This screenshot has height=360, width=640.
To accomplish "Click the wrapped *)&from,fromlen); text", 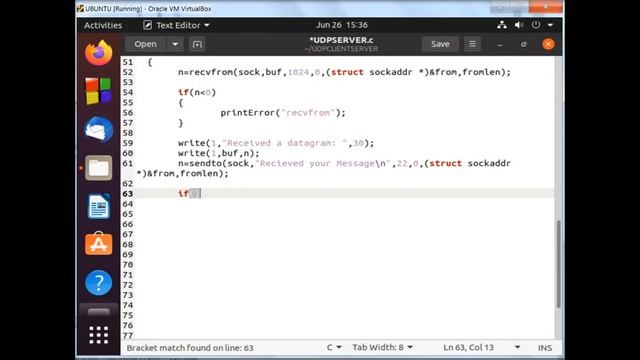I will (x=182, y=173).
